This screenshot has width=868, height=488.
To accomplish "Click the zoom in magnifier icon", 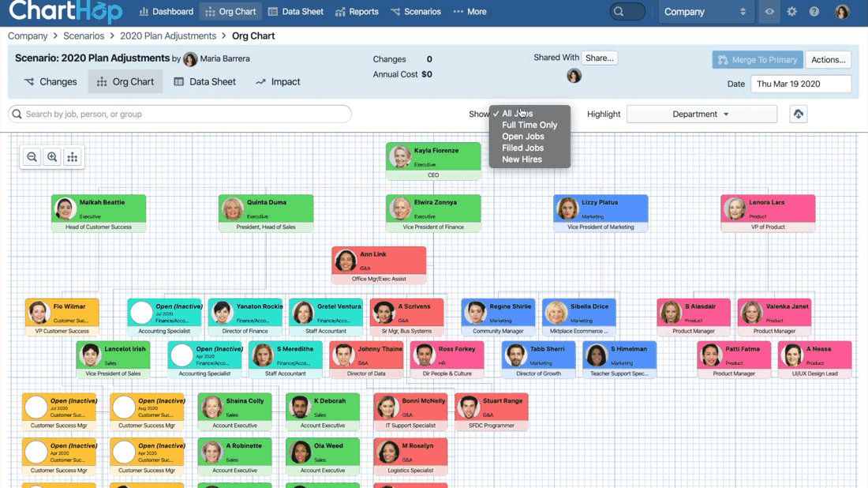I will click(52, 157).
